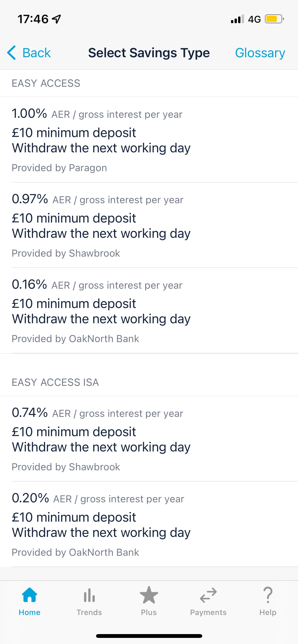
Task: Choose 0.97% AER Shawbrook easy access option
Action: click(x=149, y=225)
